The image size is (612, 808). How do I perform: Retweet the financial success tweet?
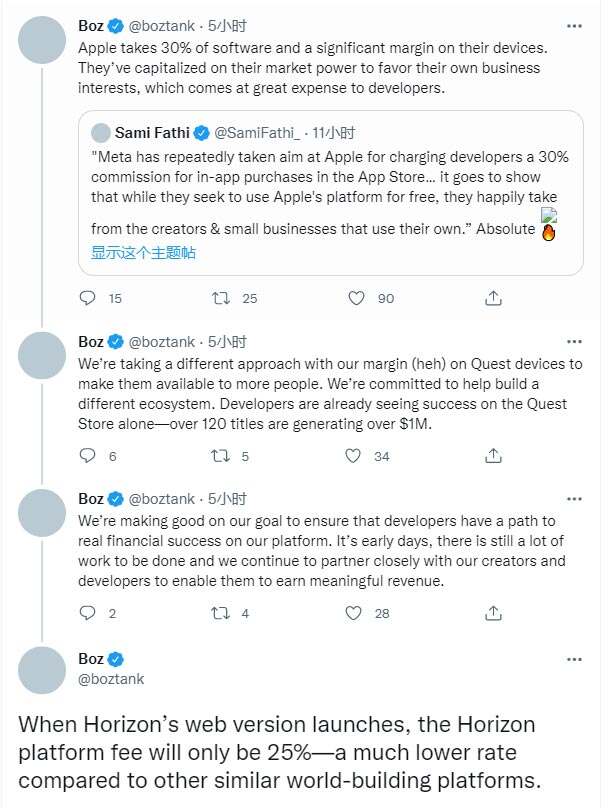(221, 613)
